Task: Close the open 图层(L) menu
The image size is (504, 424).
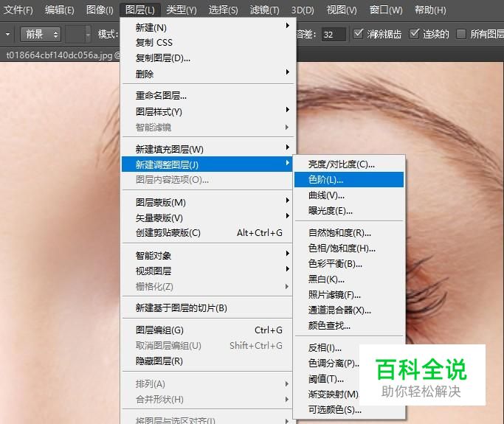Action: [x=139, y=10]
